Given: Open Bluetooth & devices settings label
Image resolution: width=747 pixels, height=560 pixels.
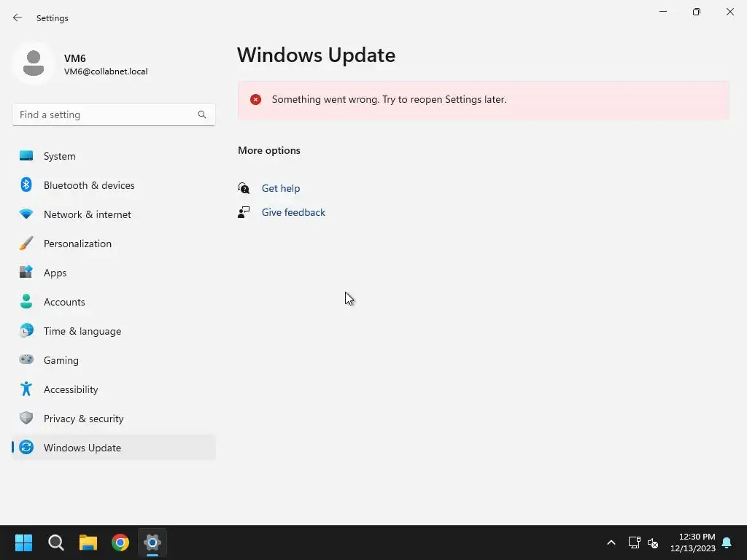Looking at the screenshot, I should tap(89, 185).
